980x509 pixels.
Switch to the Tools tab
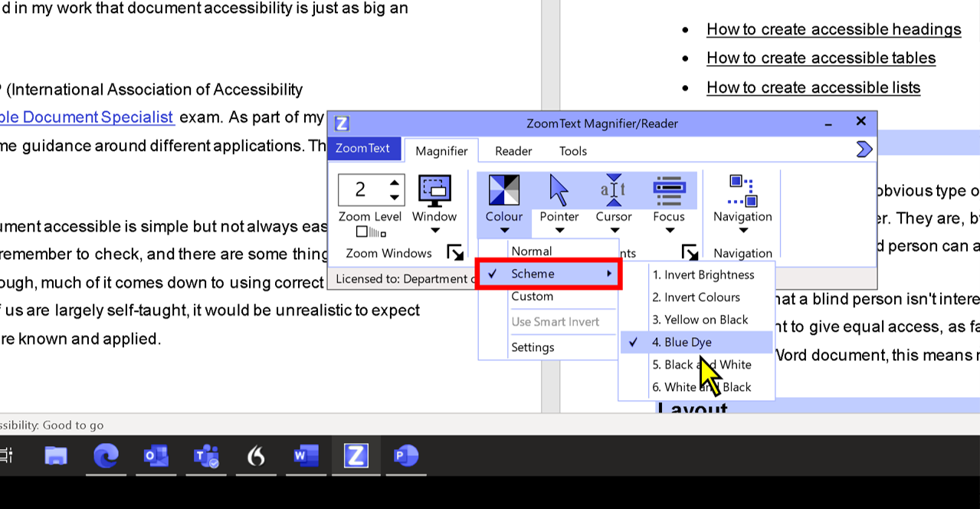point(573,151)
